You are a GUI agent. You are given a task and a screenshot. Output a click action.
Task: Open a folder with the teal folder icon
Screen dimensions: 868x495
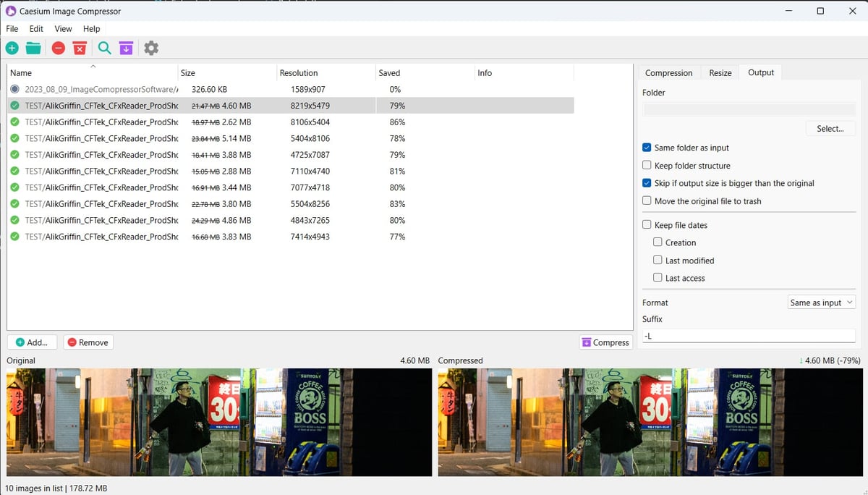click(33, 48)
